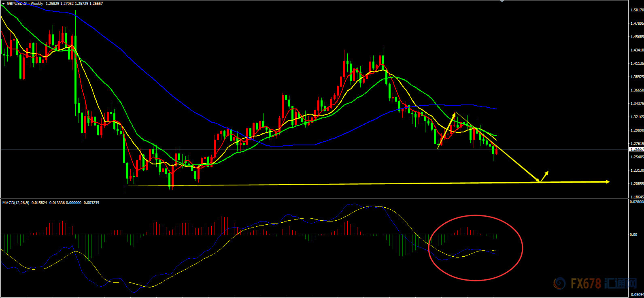
Task: Click the arrowhead of the long descending yellow arrow
Action: pyautogui.click(x=538, y=181)
